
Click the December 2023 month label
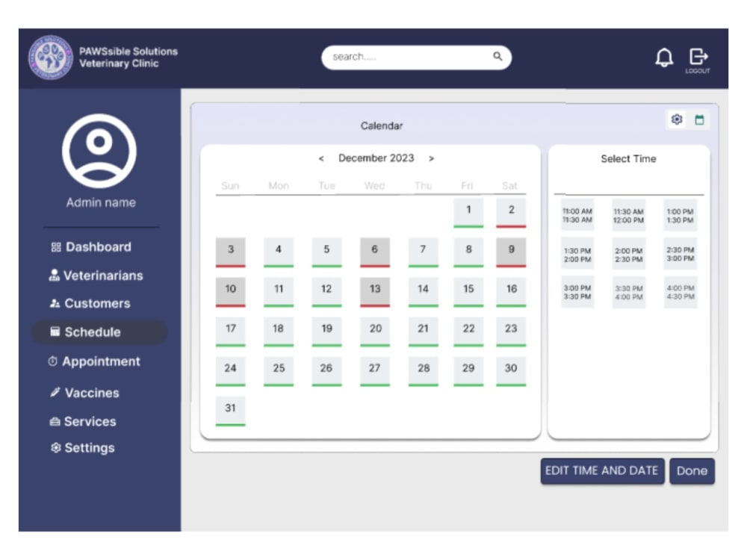(376, 158)
